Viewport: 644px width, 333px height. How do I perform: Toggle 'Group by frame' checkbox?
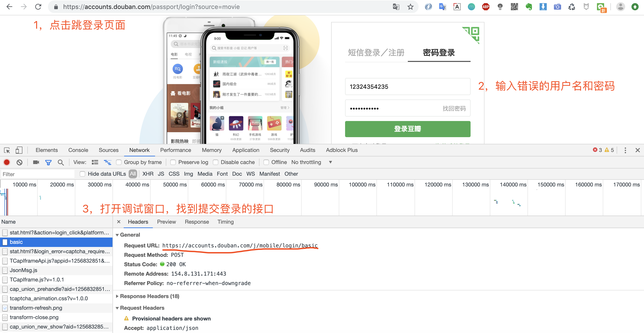point(119,163)
